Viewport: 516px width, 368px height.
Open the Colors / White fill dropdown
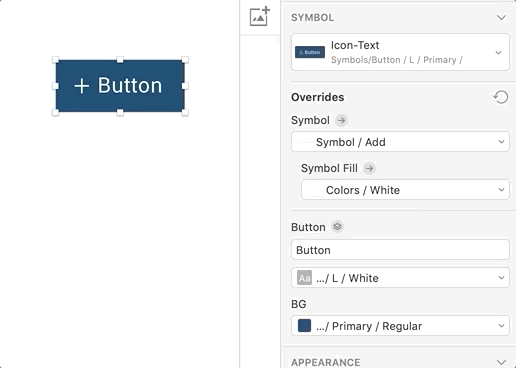(x=405, y=190)
